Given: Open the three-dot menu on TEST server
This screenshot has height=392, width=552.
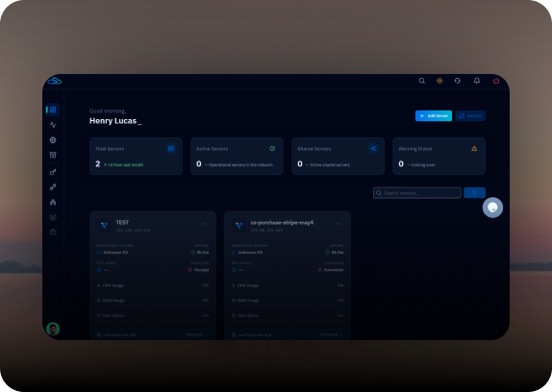Looking at the screenshot, I should pos(204,224).
